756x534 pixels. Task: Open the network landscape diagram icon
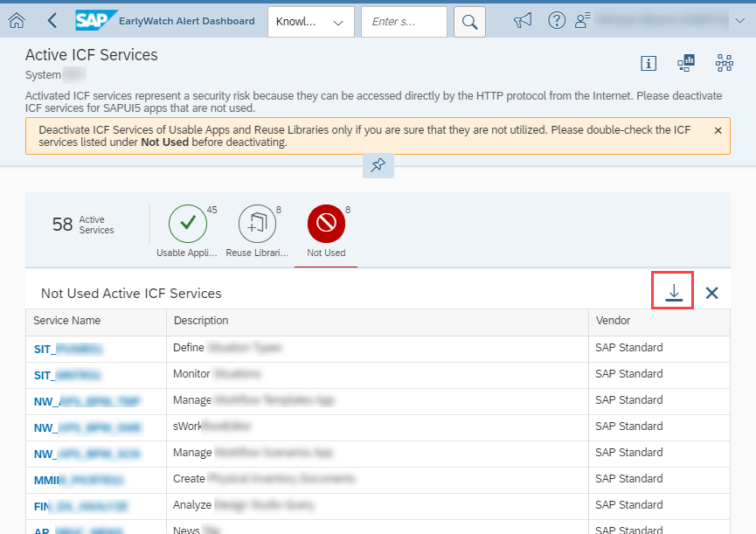(x=725, y=63)
